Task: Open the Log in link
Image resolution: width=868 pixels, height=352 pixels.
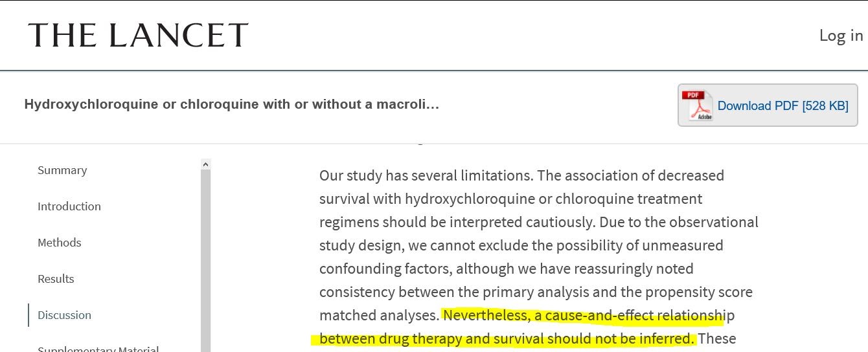Action: 841,36
